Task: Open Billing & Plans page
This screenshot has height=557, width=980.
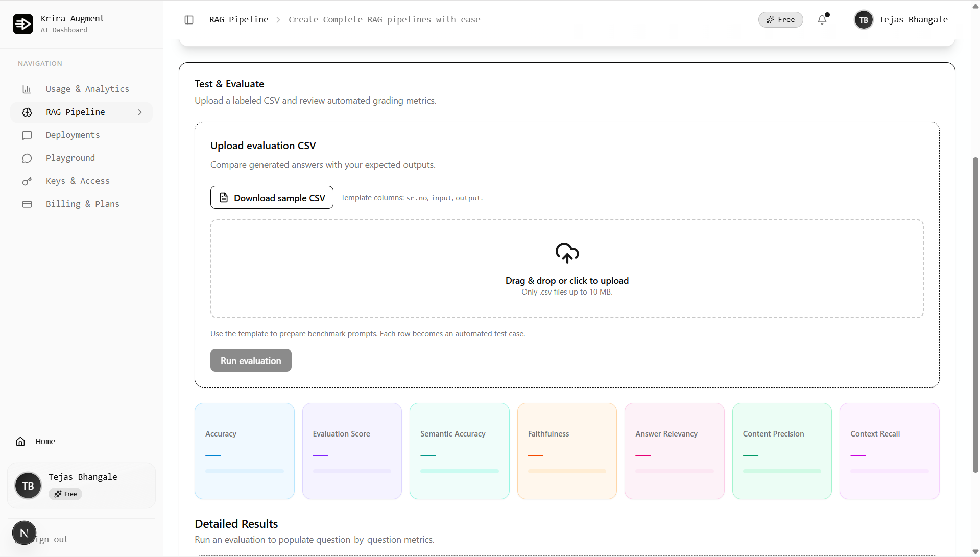Action: (x=82, y=204)
